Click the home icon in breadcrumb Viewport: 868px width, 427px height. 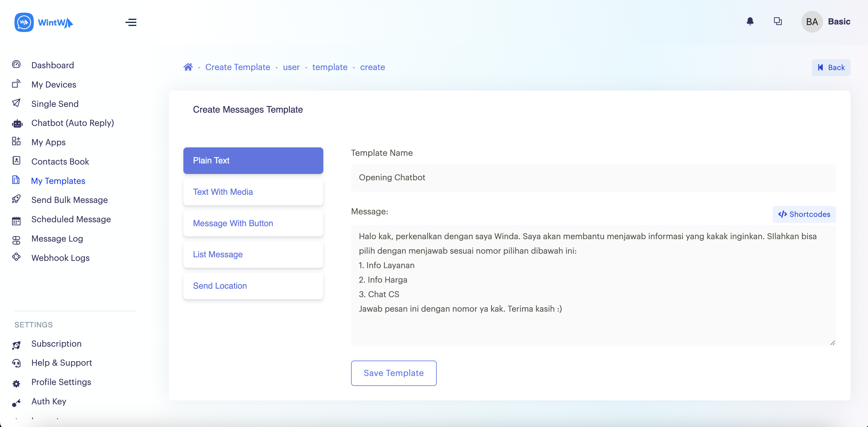188,67
